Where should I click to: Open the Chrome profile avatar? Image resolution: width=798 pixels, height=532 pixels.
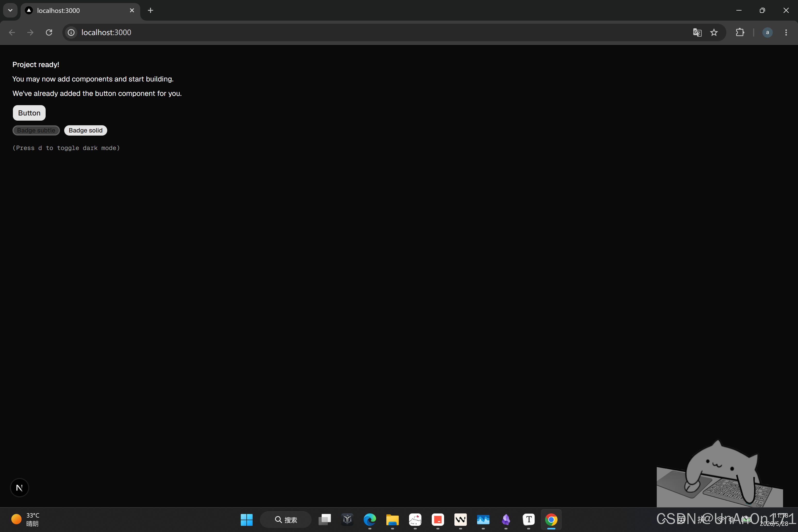click(x=767, y=32)
